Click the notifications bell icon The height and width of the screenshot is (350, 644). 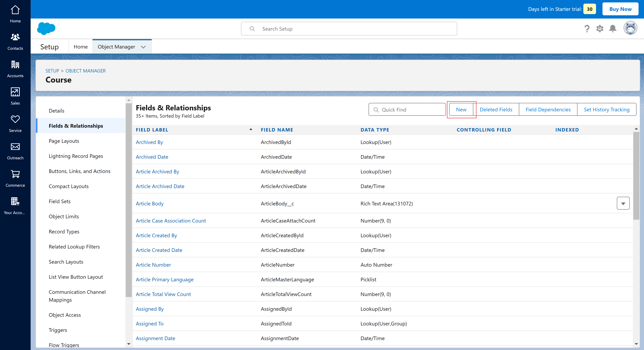[613, 29]
